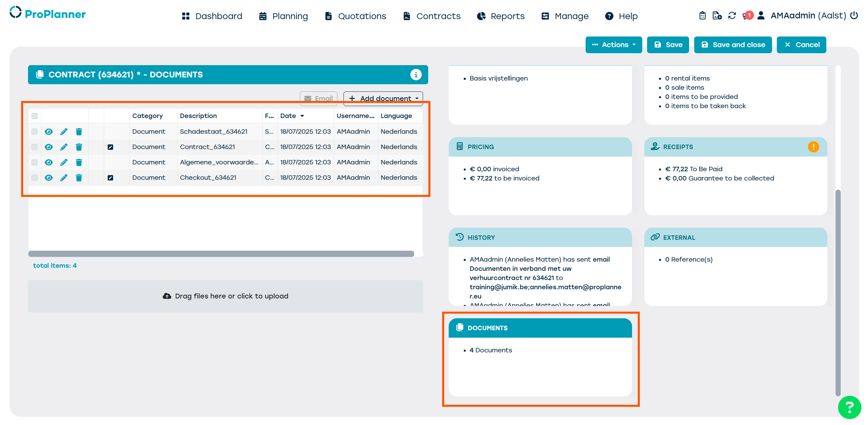Check the Algemene_voorwaarde row checkbox
The width and height of the screenshot is (868, 425).
(34, 162)
